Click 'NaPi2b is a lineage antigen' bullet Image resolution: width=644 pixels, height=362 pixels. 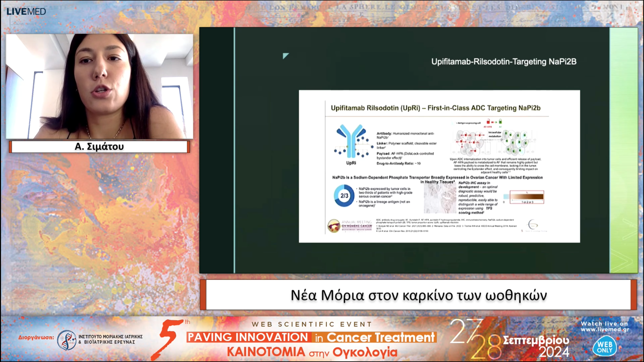coord(384,204)
